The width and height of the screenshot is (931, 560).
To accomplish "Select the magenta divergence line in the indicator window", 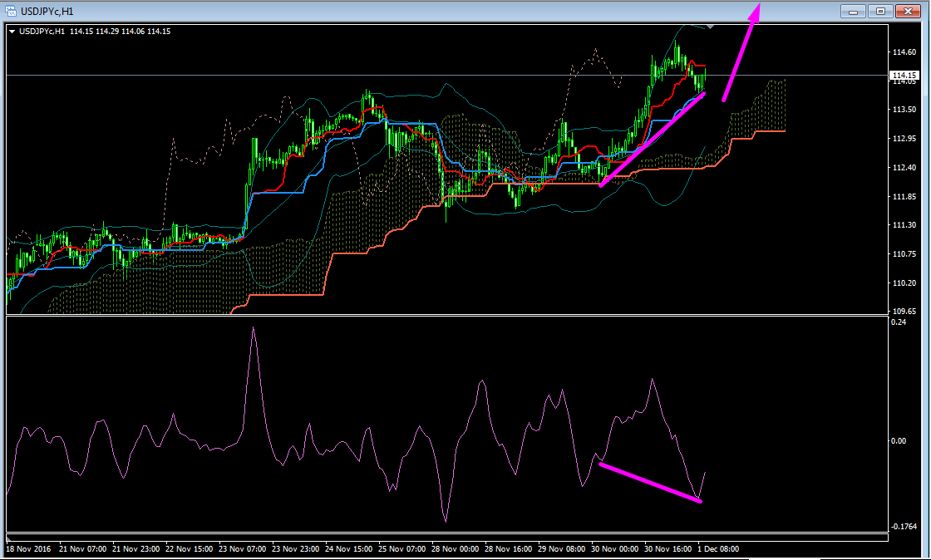I will coord(649,482).
